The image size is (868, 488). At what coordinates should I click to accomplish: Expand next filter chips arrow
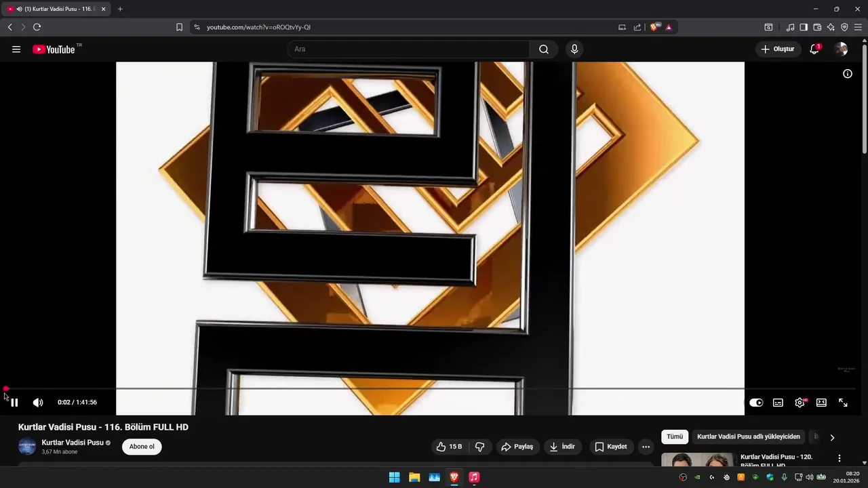click(x=832, y=437)
